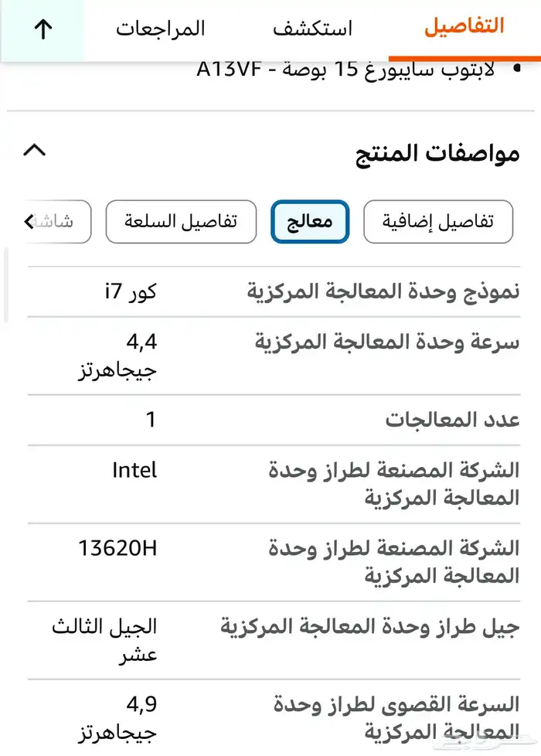Choose the تفاصيل السلعة chip

click(x=181, y=222)
